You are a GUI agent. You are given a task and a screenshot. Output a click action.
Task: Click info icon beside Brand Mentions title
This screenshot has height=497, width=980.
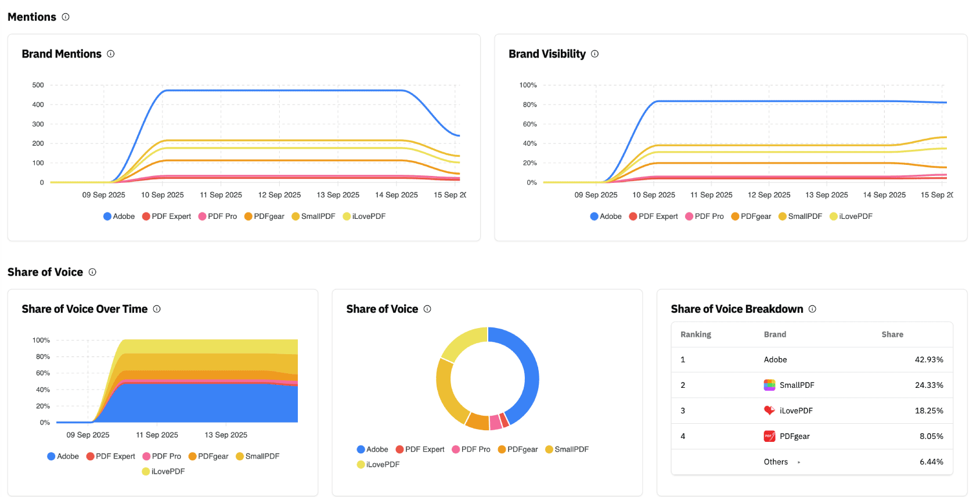coord(111,54)
